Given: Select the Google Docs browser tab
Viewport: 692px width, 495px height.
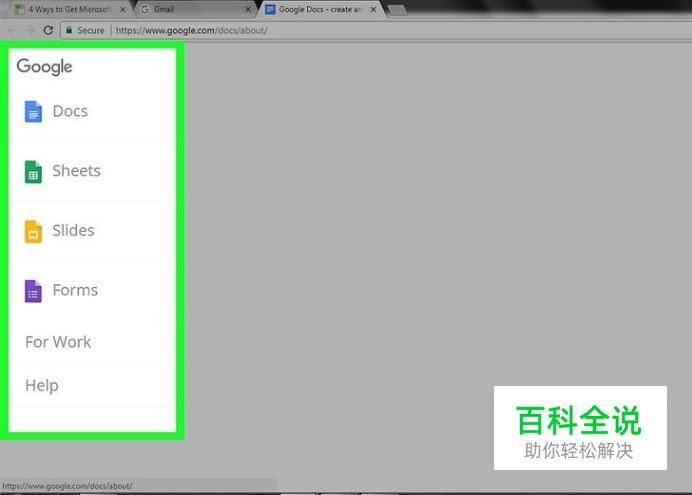Looking at the screenshot, I should click(321, 9).
